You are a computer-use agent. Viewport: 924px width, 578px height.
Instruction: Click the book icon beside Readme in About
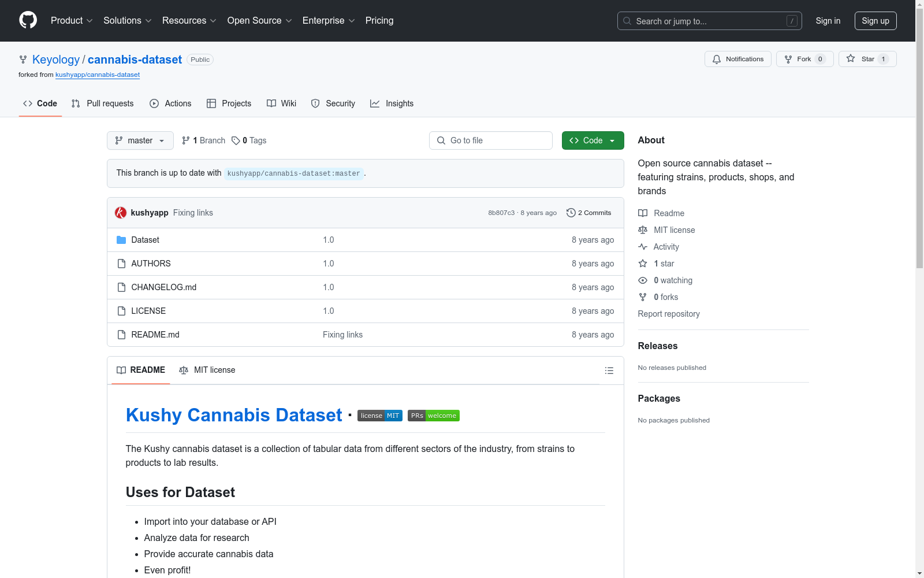643,213
